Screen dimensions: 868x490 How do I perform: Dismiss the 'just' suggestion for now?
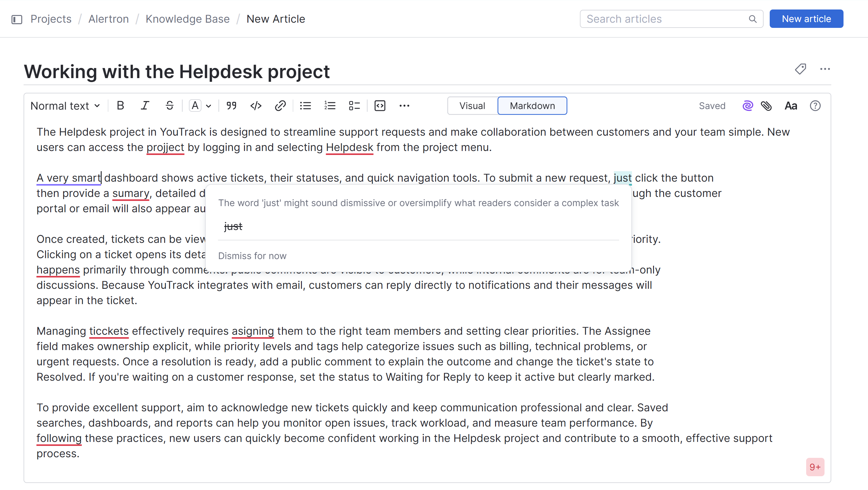click(252, 256)
